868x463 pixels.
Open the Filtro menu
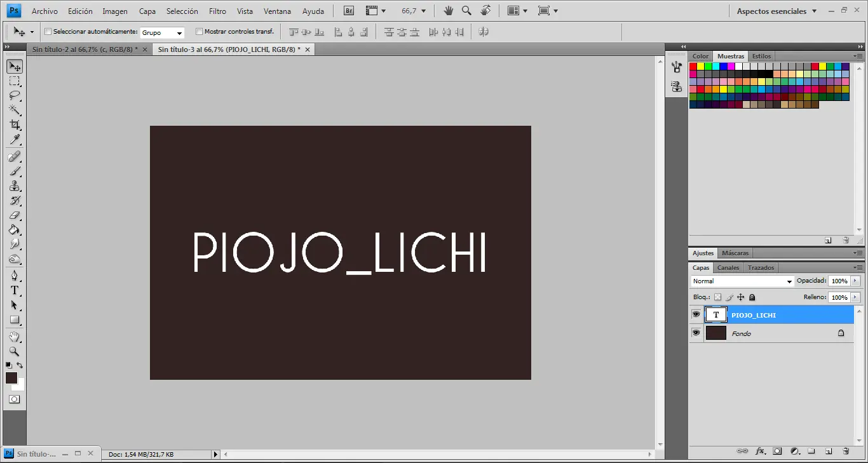tap(217, 11)
